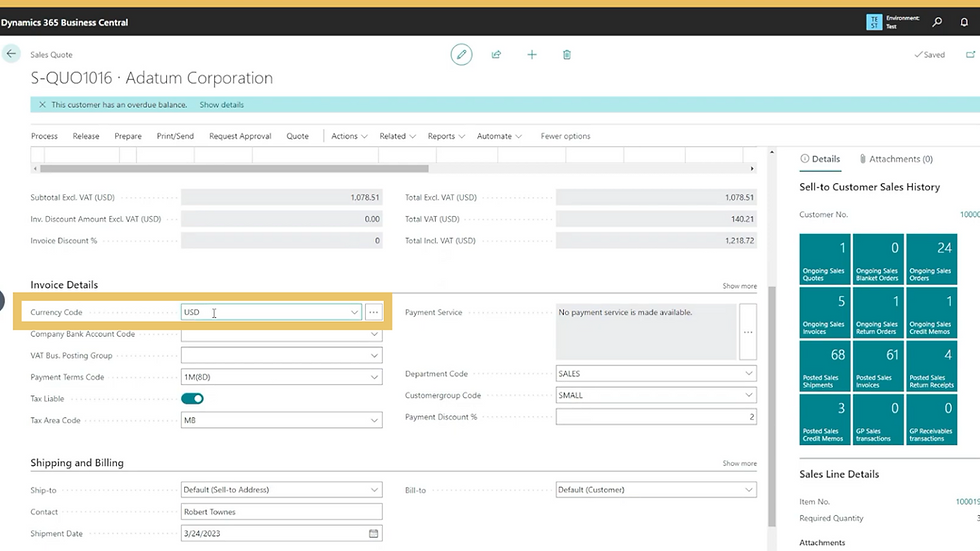
Task: Open Ongoing Sales Credit Memos tile
Action: point(931,312)
